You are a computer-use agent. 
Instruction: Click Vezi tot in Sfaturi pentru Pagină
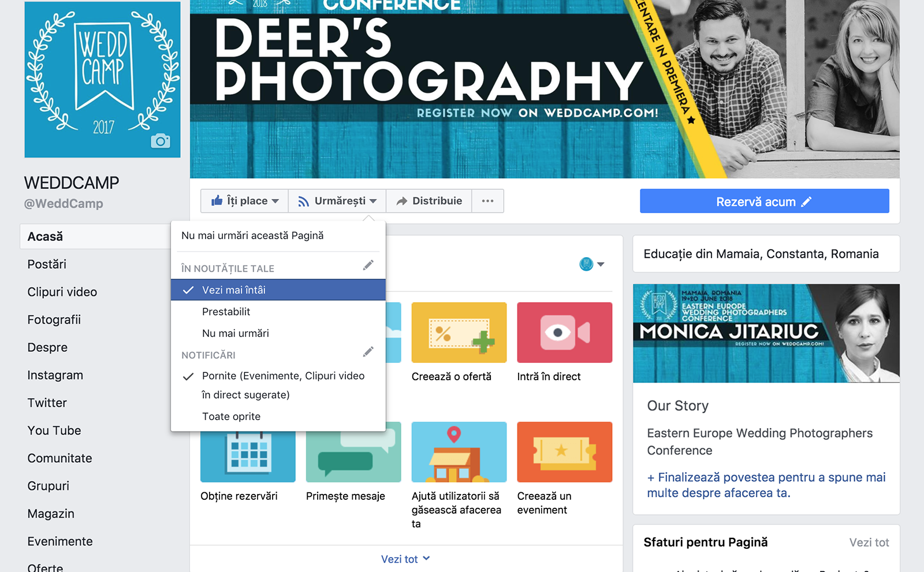pos(869,543)
